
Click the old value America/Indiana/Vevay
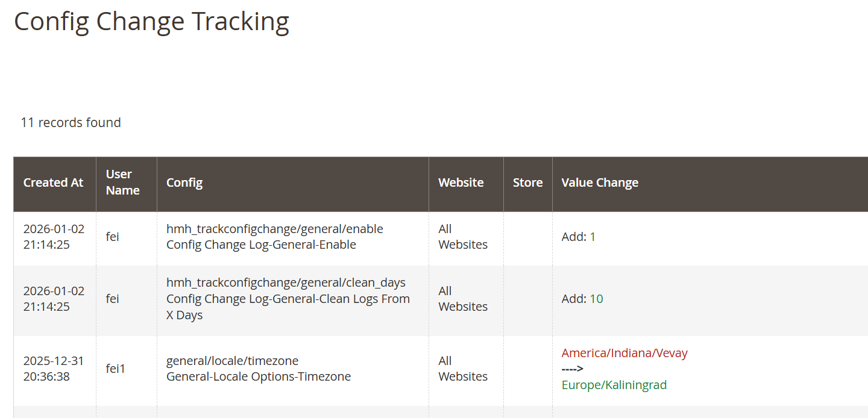[x=624, y=352]
